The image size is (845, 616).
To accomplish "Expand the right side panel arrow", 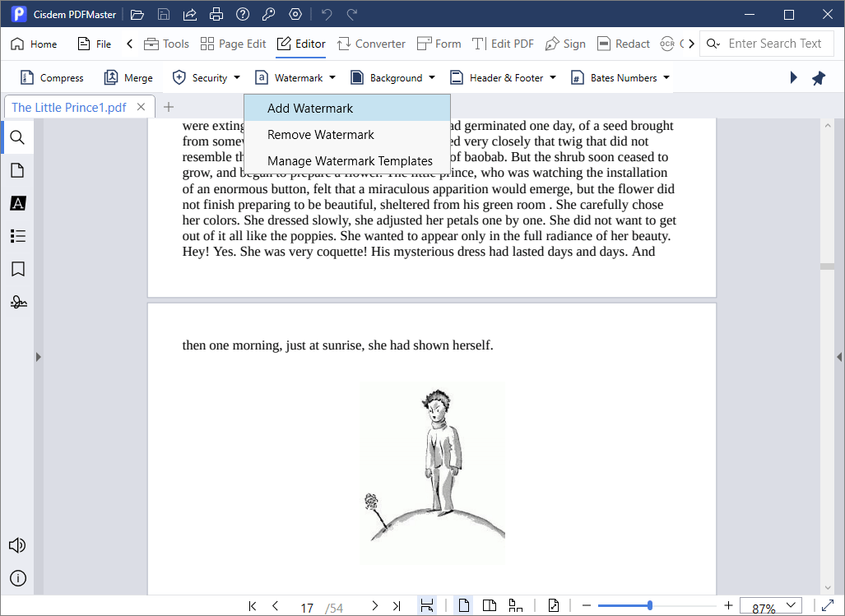I will [839, 356].
